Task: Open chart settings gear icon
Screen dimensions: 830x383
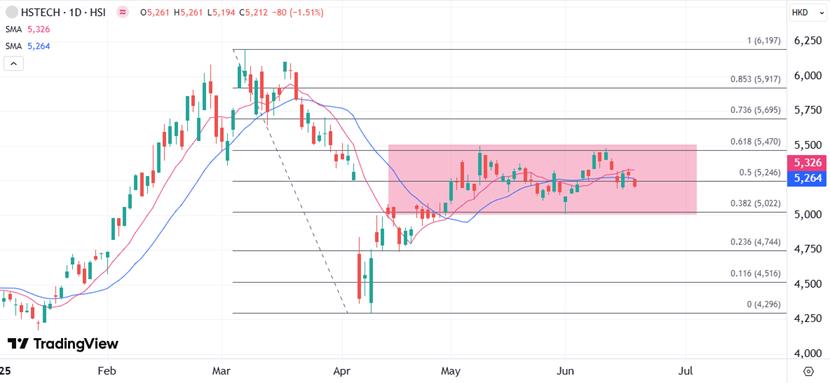Action: tap(808, 370)
